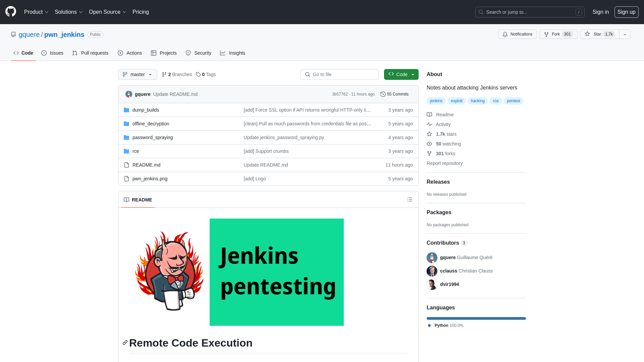Click the stars icon in About sidebar

429,134
